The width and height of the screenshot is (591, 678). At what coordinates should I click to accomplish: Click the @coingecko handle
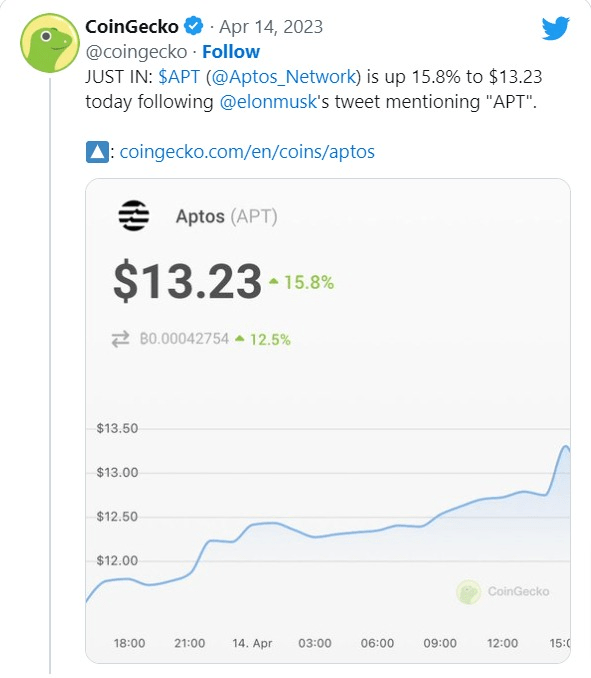136,52
